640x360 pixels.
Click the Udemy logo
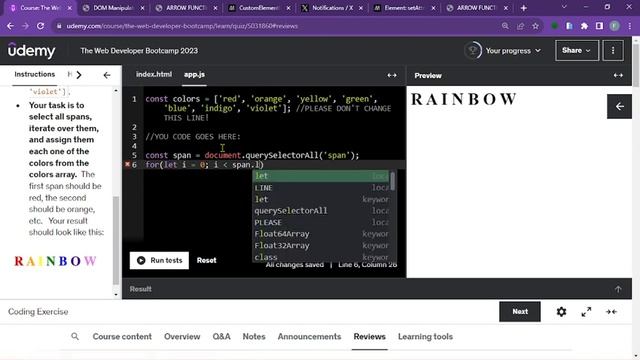[x=31, y=51]
